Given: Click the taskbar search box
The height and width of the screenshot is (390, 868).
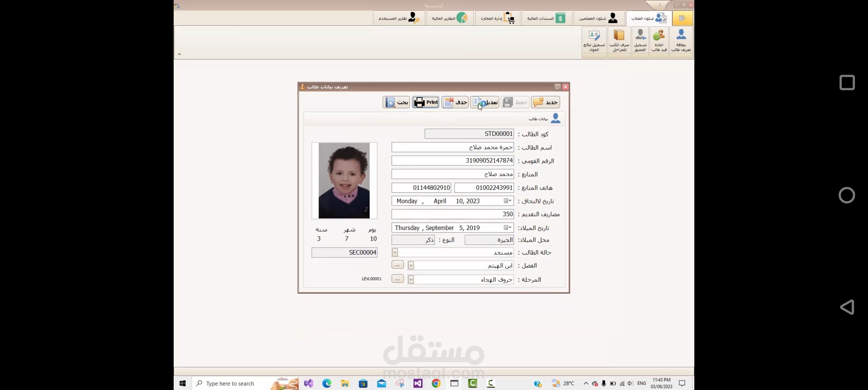Looking at the screenshot, I should click(246, 383).
